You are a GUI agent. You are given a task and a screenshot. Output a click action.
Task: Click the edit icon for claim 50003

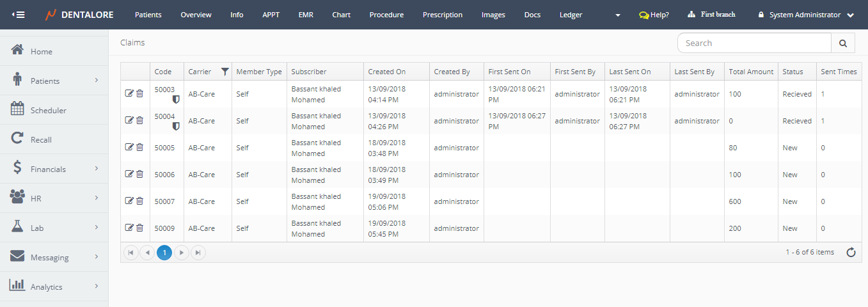(x=129, y=94)
